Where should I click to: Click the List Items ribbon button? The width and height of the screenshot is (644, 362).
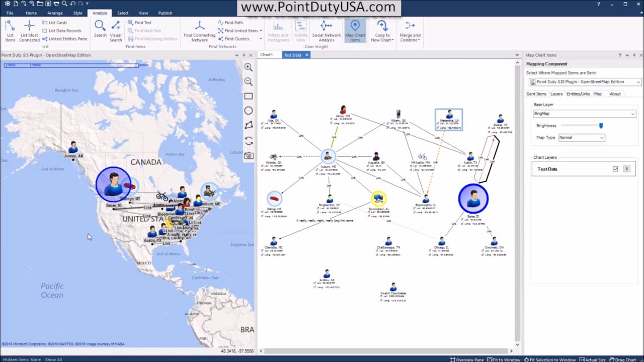click(10, 31)
